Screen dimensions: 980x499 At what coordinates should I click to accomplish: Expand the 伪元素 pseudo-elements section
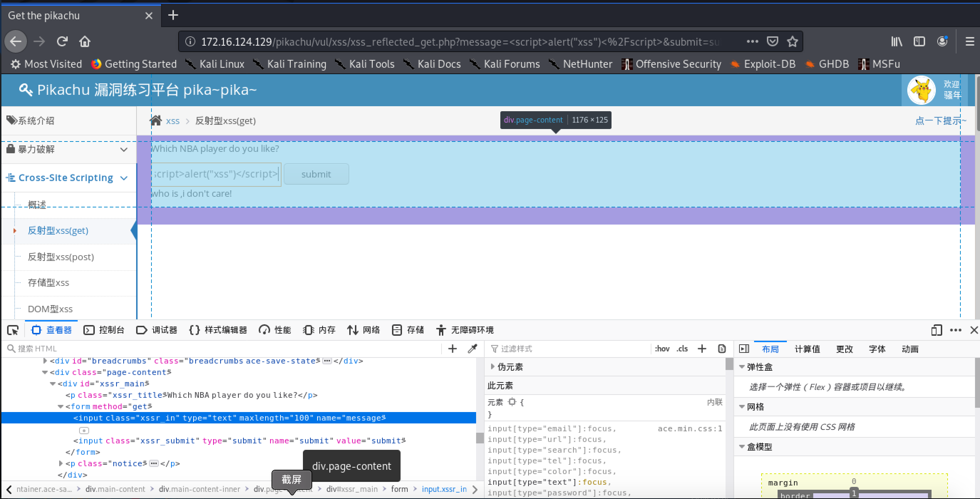click(493, 366)
